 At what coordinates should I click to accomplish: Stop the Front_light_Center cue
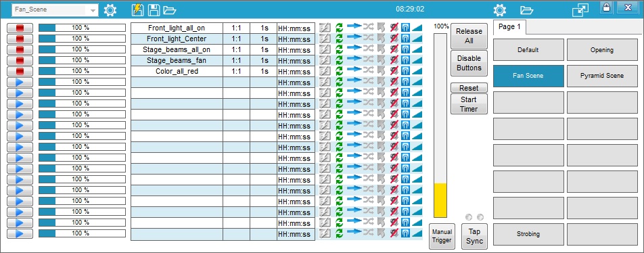point(20,39)
